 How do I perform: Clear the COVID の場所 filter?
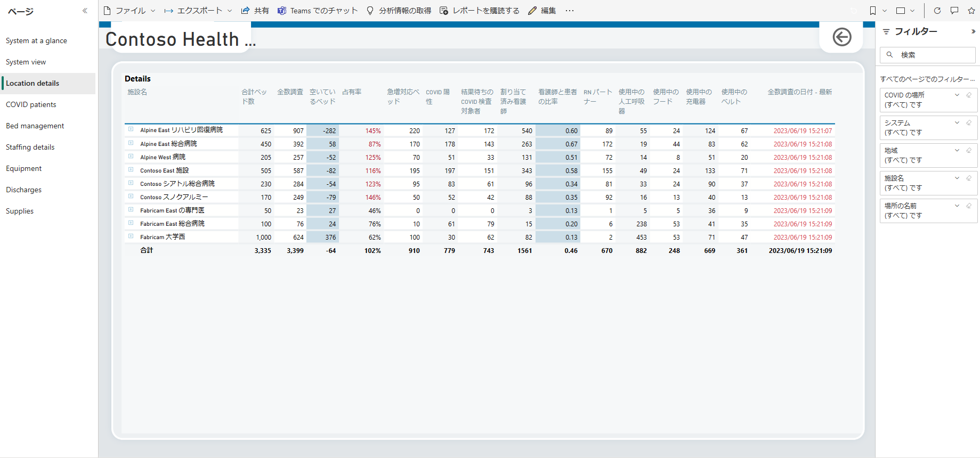pos(969,95)
